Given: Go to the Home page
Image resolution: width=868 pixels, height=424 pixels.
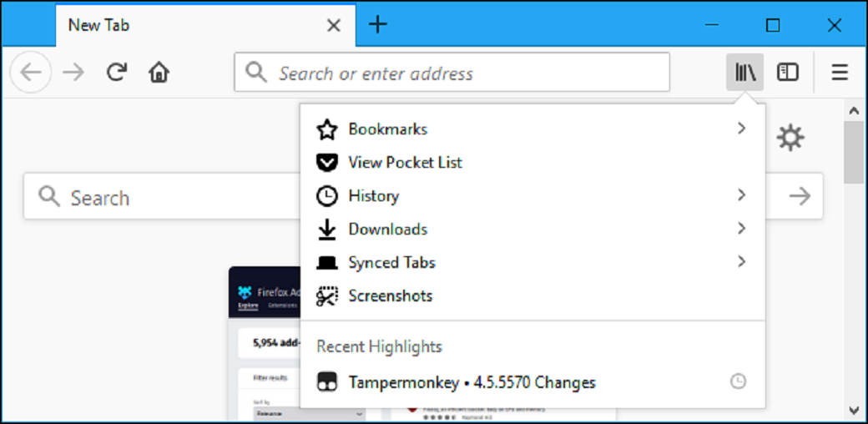Looking at the screenshot, I should click(159, 72).
